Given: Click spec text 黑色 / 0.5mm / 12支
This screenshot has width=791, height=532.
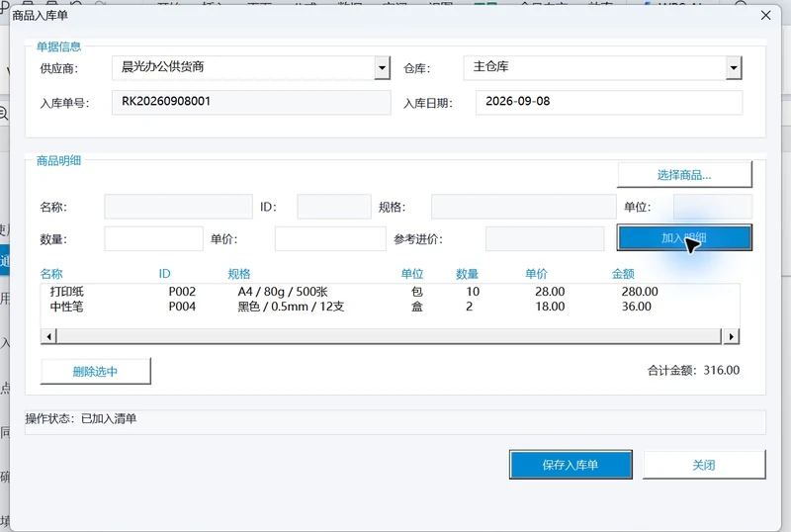Looking at the screenshot, I should pyautogui.click(x=291, y=307).
